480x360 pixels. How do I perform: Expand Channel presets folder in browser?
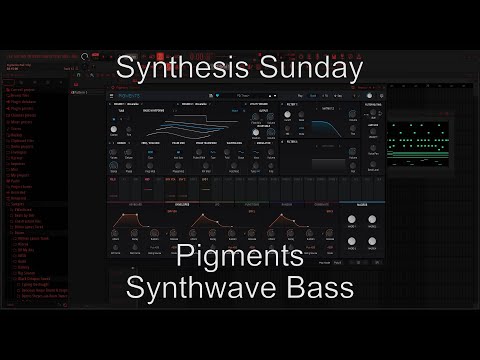(21, 115)
